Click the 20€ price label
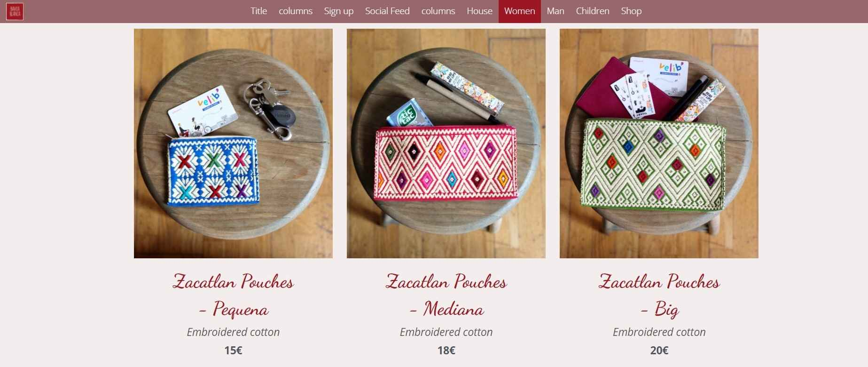 (x=659, y=351)
